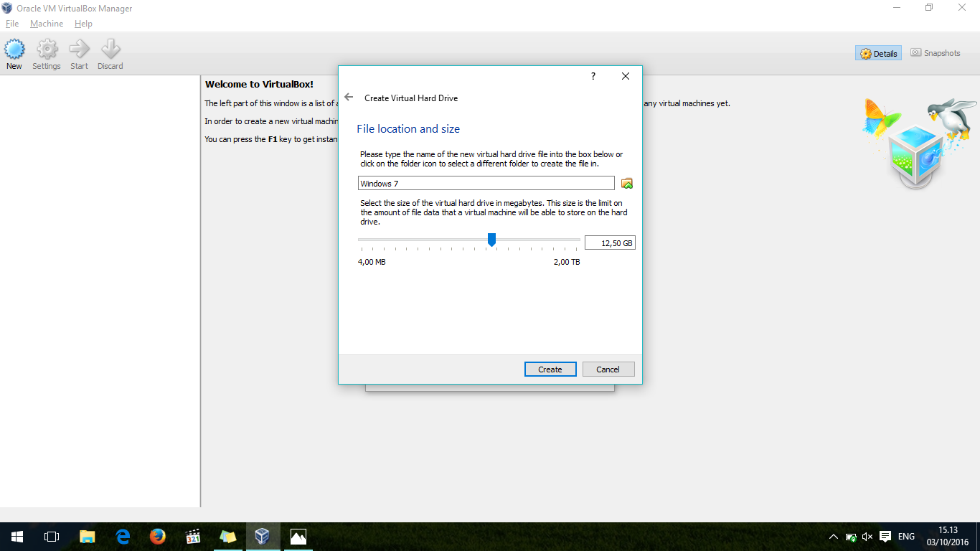980x551 pixels.
Task: Open the File menu
Action: [12, 24]
